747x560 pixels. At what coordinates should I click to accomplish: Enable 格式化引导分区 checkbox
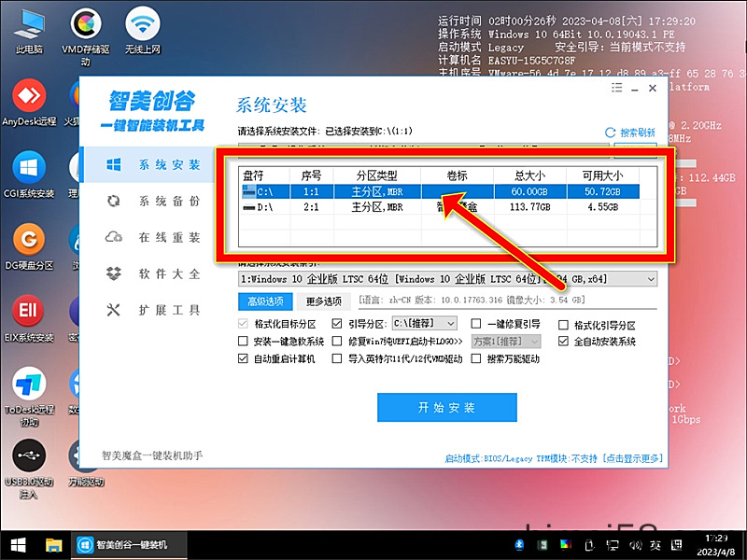point(563,325)
